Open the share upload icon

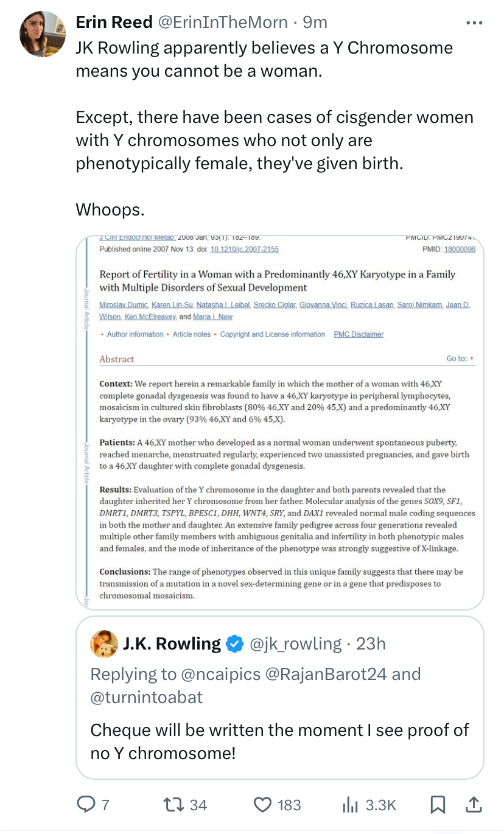click(x=473, y=805)
